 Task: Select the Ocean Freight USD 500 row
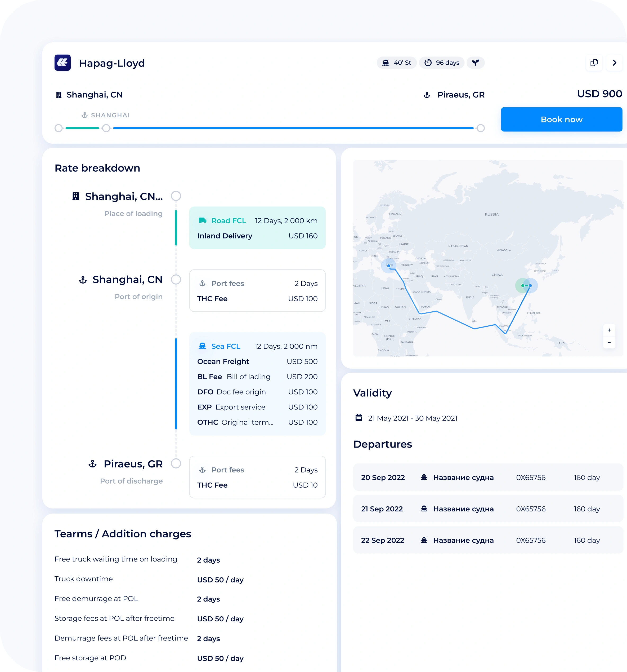[x=257, y=362]
